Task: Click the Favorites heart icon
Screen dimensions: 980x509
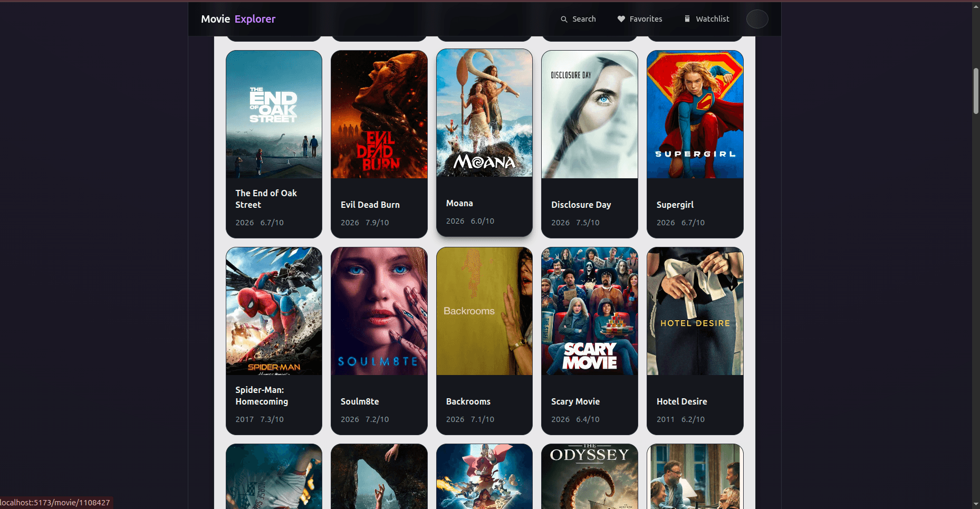Action: (621, 19)
